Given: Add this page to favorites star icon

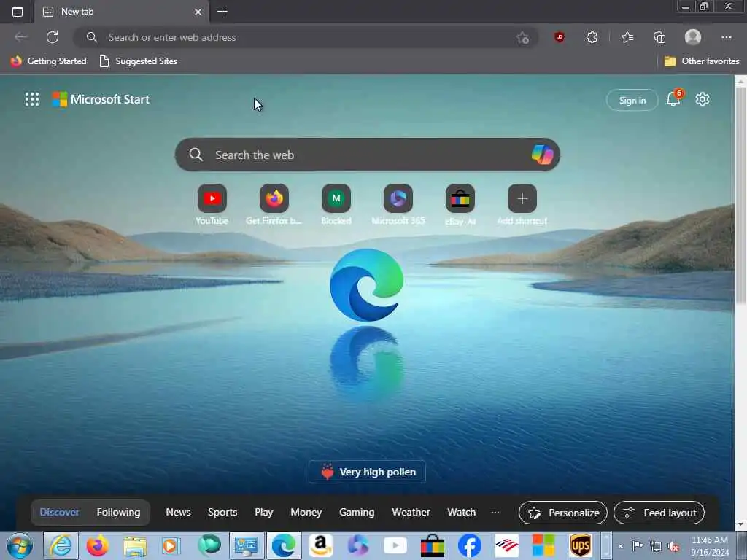Looking at the screenshot, I should point(522,38).
